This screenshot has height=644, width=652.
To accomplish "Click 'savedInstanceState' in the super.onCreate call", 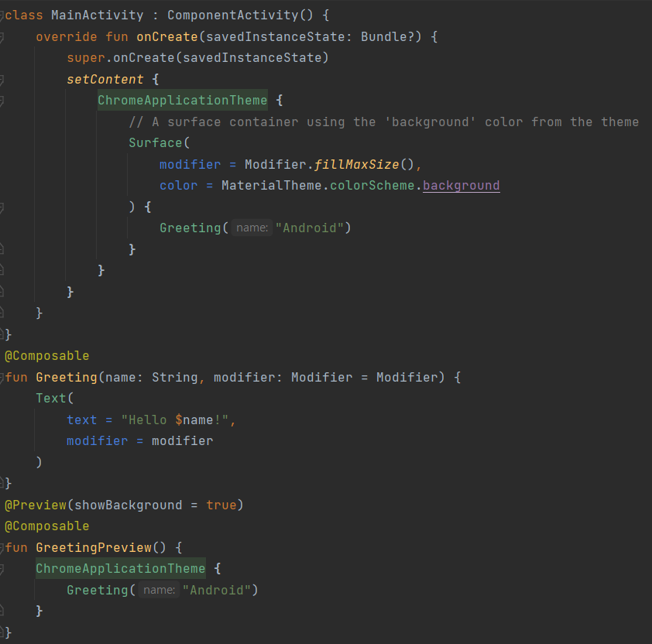I will pos(252,58).
